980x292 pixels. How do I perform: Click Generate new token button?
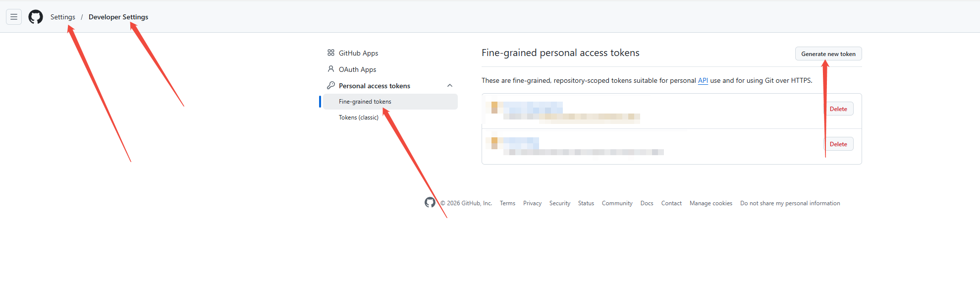click(x=828, y=54)
